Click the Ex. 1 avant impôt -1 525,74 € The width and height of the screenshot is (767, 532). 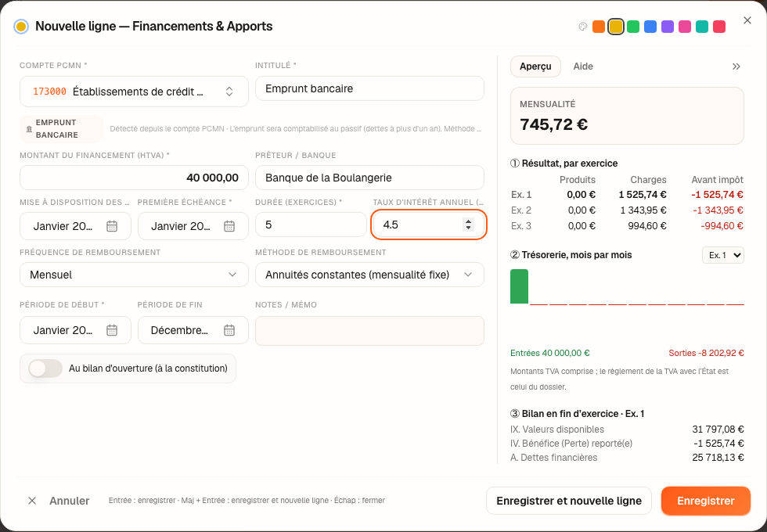717,195
